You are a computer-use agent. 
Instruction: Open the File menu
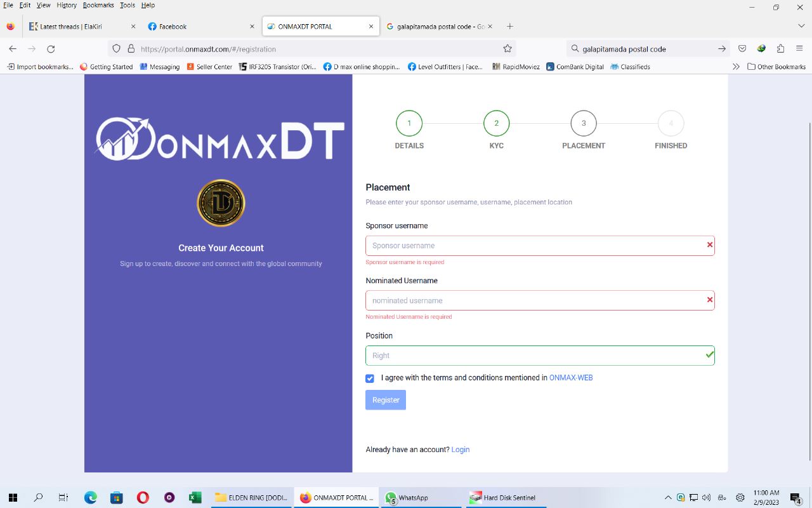[x=8, y=5]
